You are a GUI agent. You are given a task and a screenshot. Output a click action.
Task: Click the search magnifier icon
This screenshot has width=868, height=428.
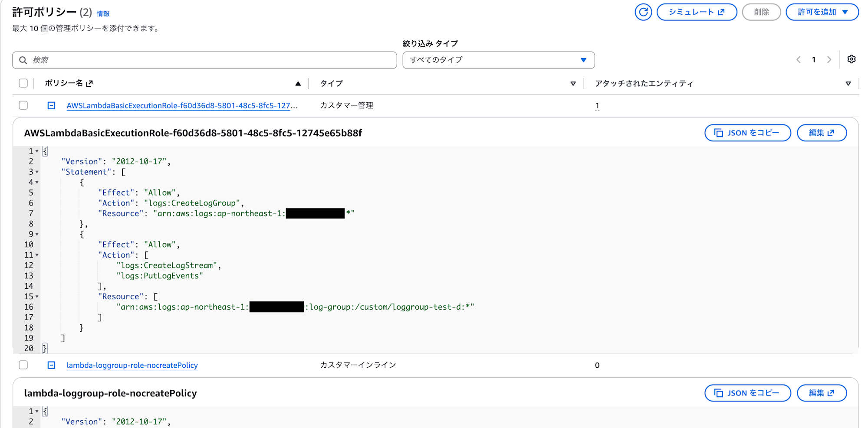tap(23, 60)
